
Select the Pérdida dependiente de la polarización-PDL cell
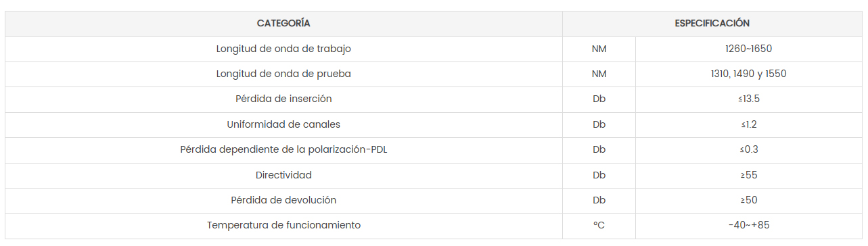pyautogui.click(x=283, y=150)
